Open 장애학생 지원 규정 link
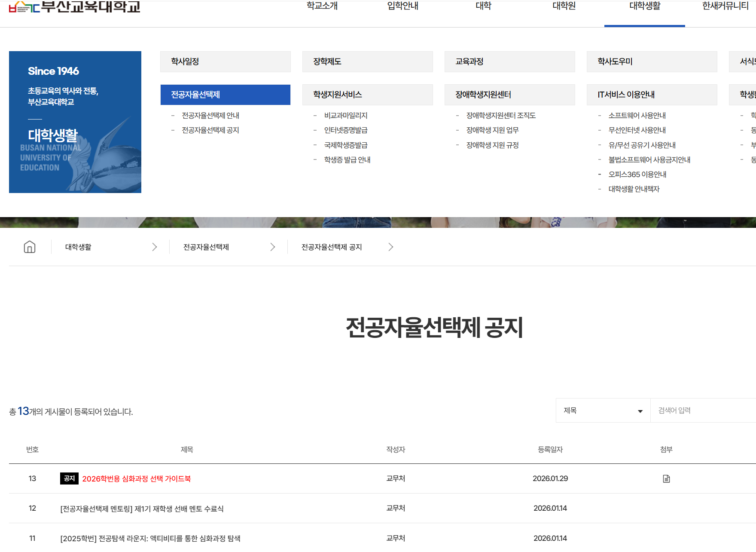Screen dimensions: 756x552 click(492, 145)
